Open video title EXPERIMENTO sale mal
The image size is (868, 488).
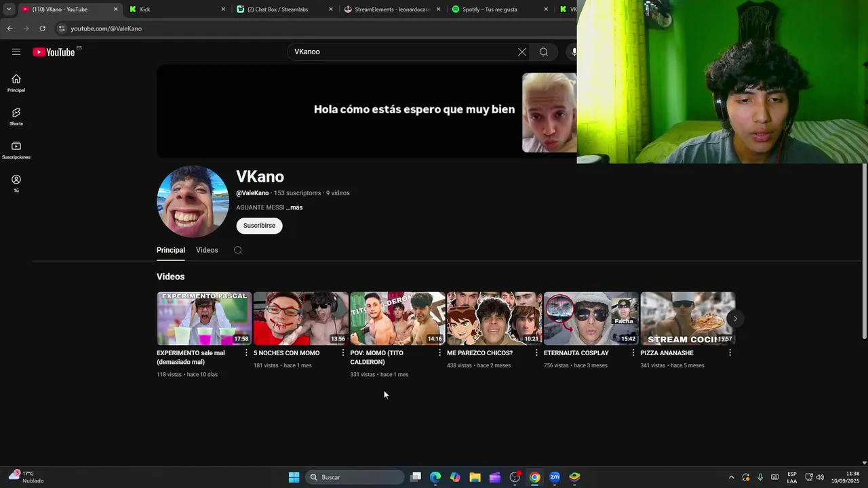(x=191, y=357)
